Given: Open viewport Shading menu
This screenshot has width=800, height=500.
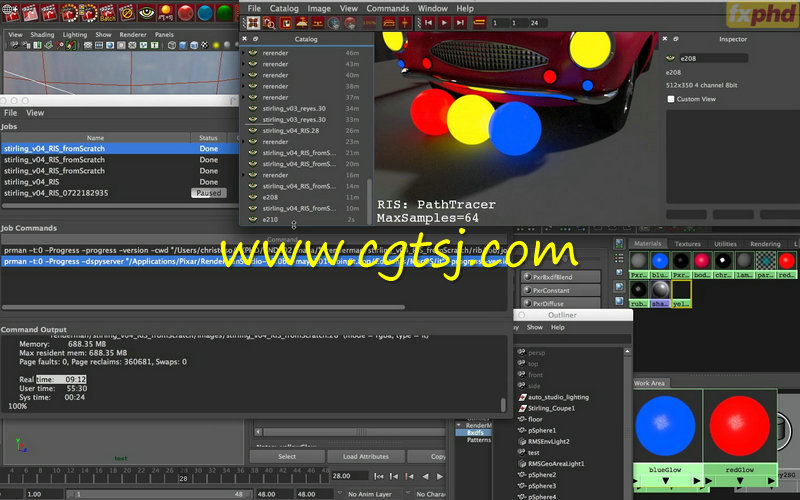Looking at the screenshot, I should (x=42, y=35).
